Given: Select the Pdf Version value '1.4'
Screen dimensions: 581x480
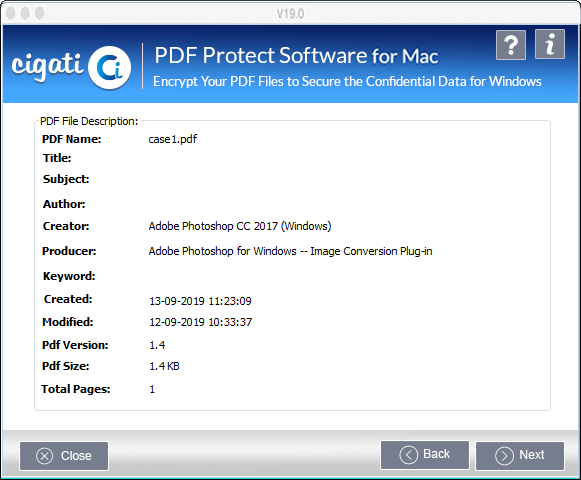Looking at the screenshot, I should pyautogui.click(x=157, y=345).
